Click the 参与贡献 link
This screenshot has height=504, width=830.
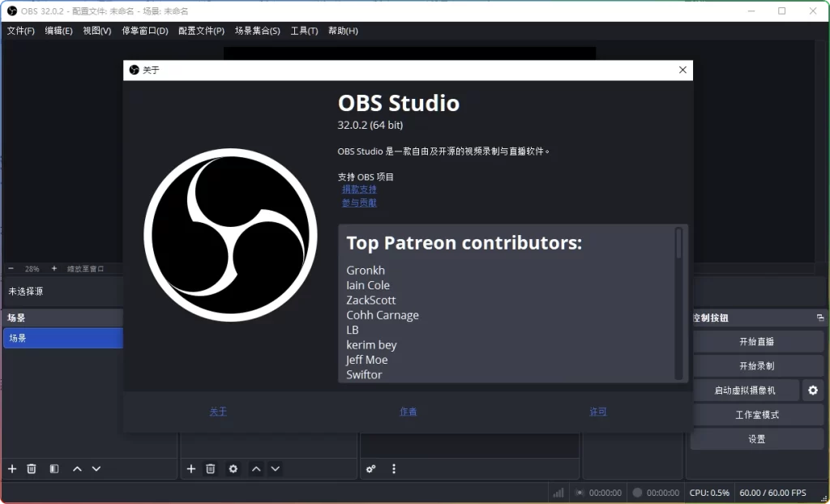click(358, 203)
